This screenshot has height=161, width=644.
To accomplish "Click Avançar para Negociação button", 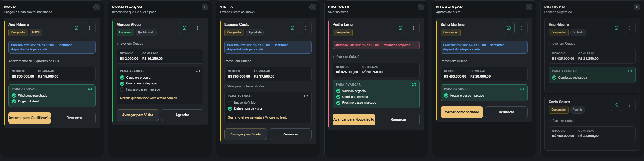I will pos(354,120).
